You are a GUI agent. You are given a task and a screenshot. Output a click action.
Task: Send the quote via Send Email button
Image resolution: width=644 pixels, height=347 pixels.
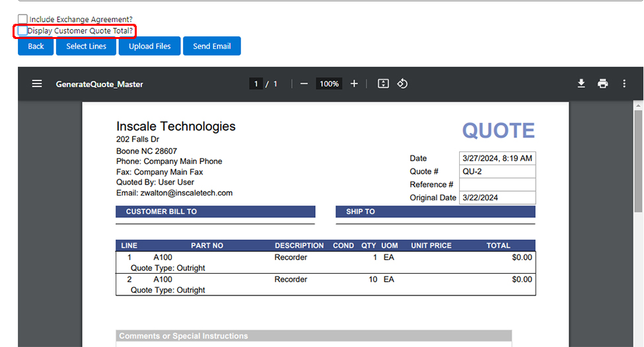click(x=212, y=46)
